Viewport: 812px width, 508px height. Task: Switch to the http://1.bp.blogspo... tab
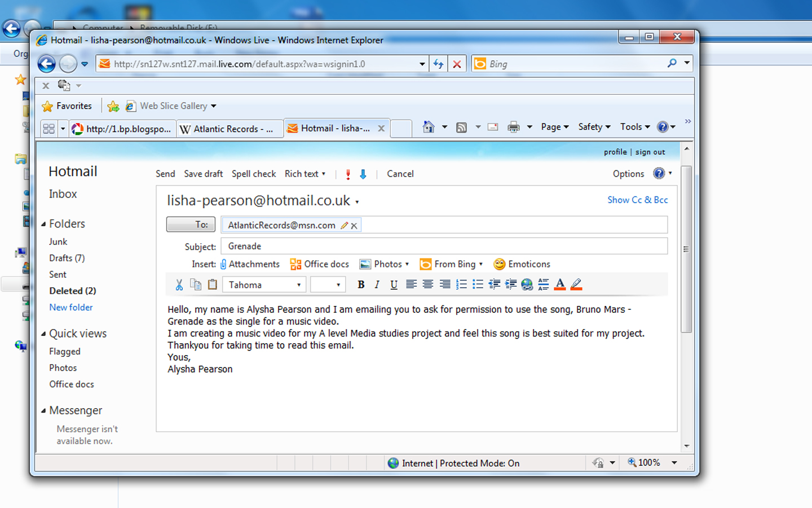click(123, 129)
